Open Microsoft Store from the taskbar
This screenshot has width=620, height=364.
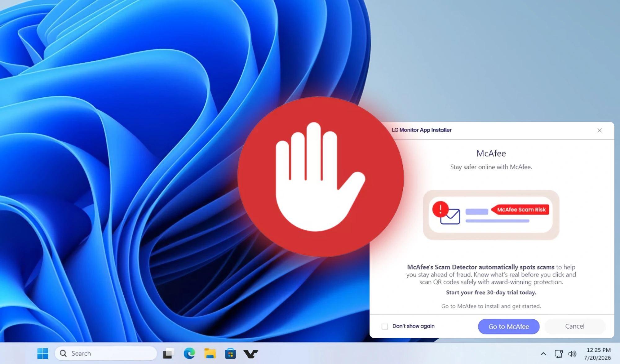click(230, 353)
